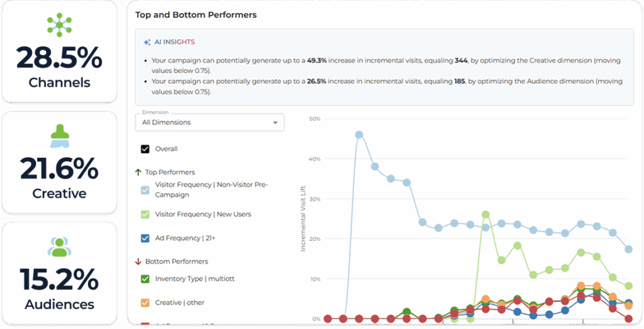
Task: Click the light blue peak data point at 46%
Action: click(x=359, y=134)
